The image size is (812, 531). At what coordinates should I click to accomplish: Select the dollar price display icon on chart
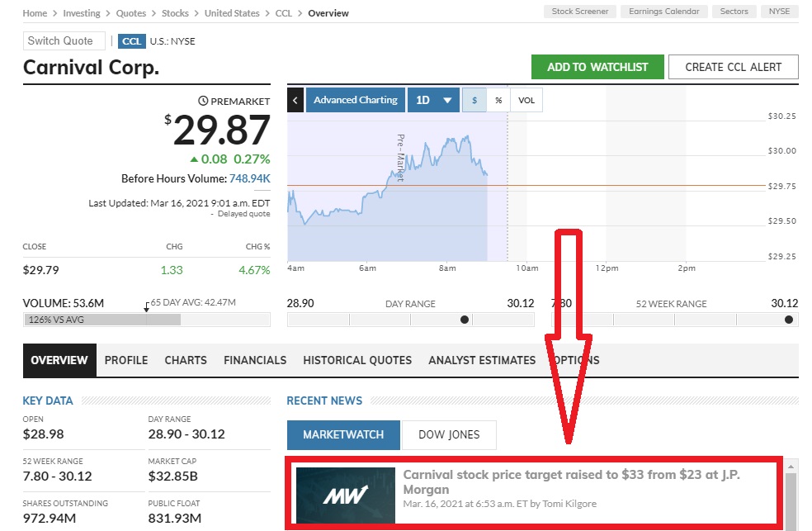coord(473,99)
